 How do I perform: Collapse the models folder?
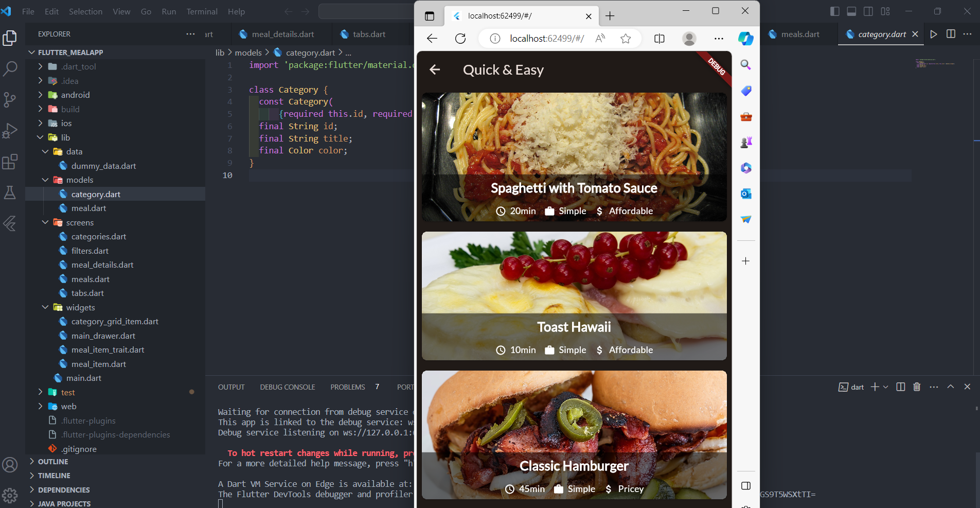[79, 180]
